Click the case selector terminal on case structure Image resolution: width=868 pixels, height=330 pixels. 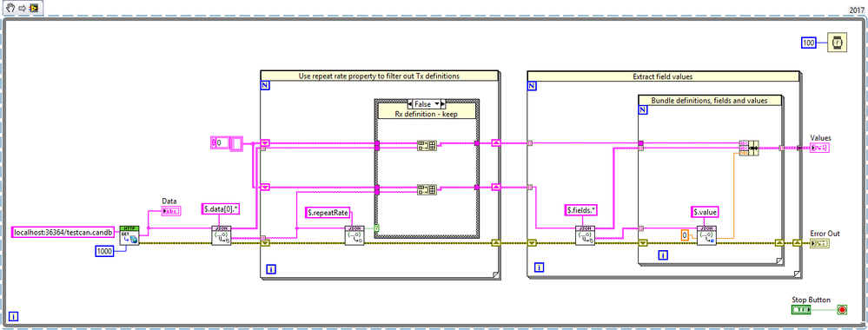click(376, 228)
